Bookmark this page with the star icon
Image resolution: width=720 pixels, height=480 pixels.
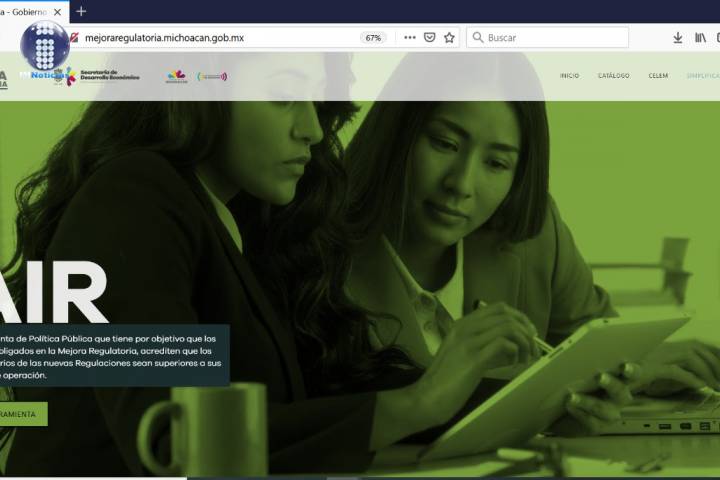point(450,38)
